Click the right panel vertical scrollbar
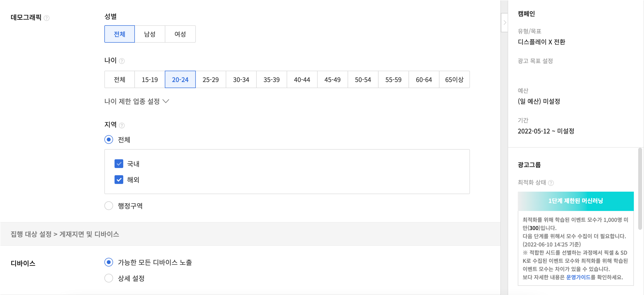Image resolution: width=644 pixels, height=295 pixels. 640,189
